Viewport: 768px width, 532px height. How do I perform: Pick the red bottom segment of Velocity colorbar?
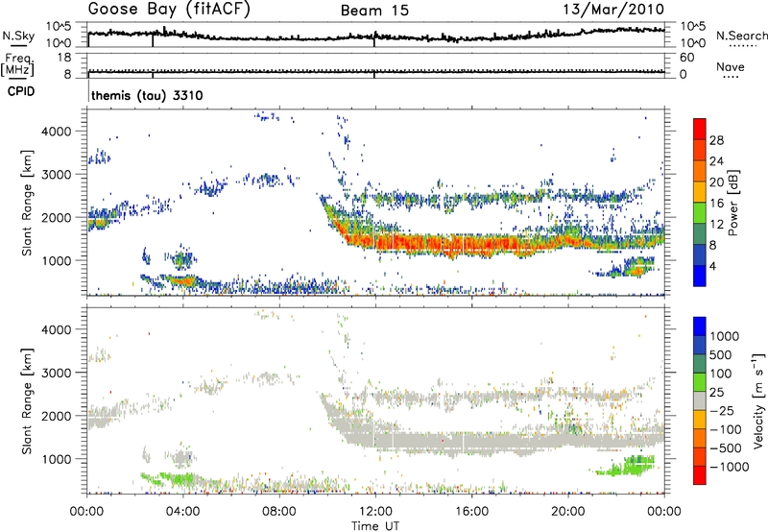pyautogui.click(x=700, y=475)
